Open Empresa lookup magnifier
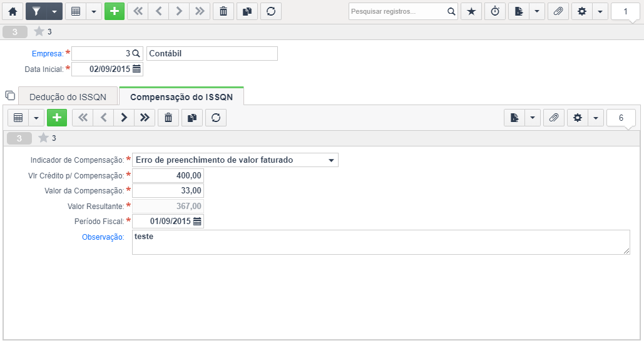The image size is (644, 343). [136, 53]
